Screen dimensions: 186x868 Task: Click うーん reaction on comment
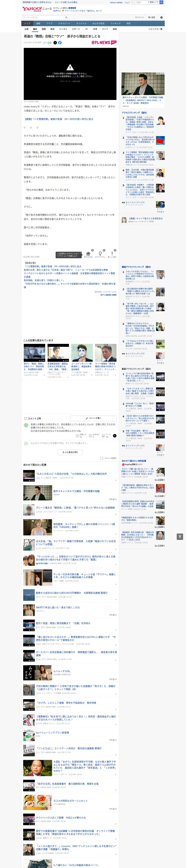tap(107, 436)
